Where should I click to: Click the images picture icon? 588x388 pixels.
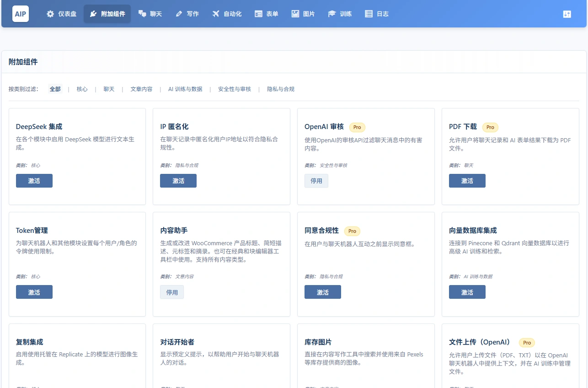(295, 14)
